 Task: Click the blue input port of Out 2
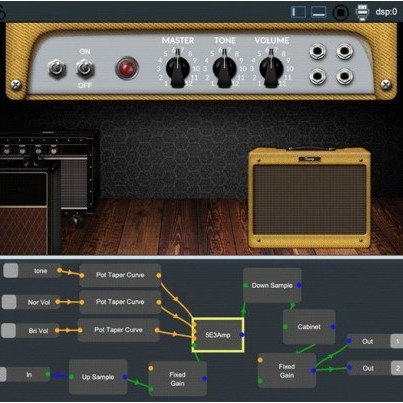coord(350,368)
